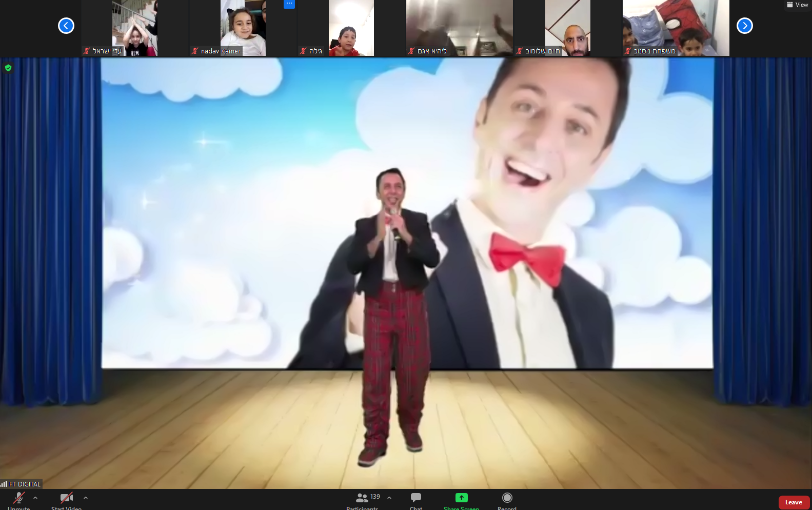Screen dimensions: 812x510
Task: Open the Chat panel
Action: (x=416, y=499)
